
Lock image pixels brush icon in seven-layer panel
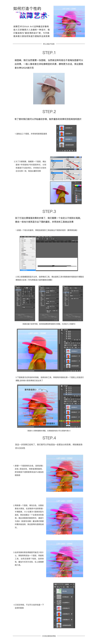click(60, 587)
